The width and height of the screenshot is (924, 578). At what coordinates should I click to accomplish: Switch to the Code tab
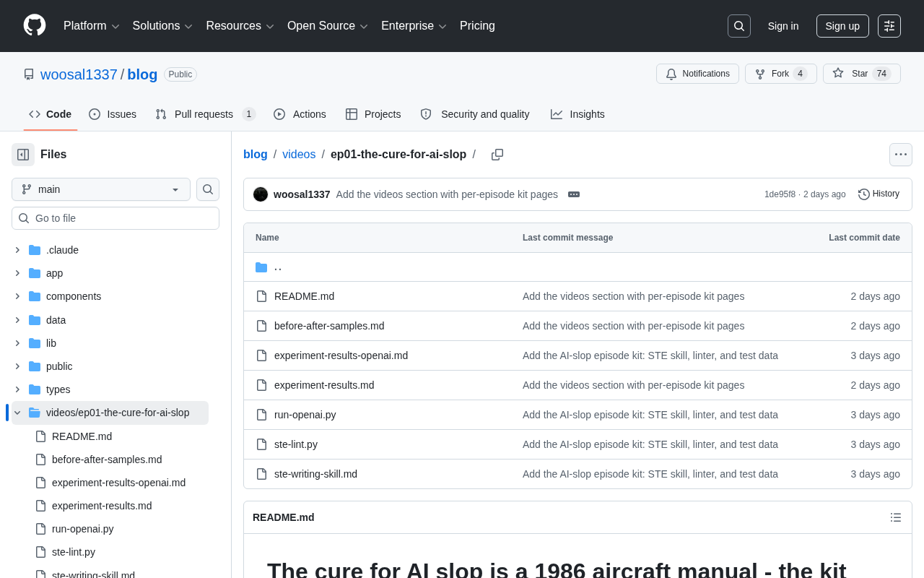tap(51, 114)
